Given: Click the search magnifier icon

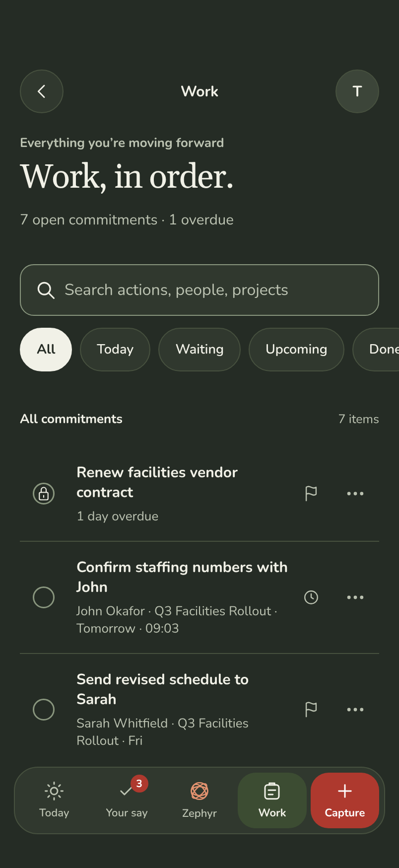Looking at the screenshot, I should click(46, 290).
